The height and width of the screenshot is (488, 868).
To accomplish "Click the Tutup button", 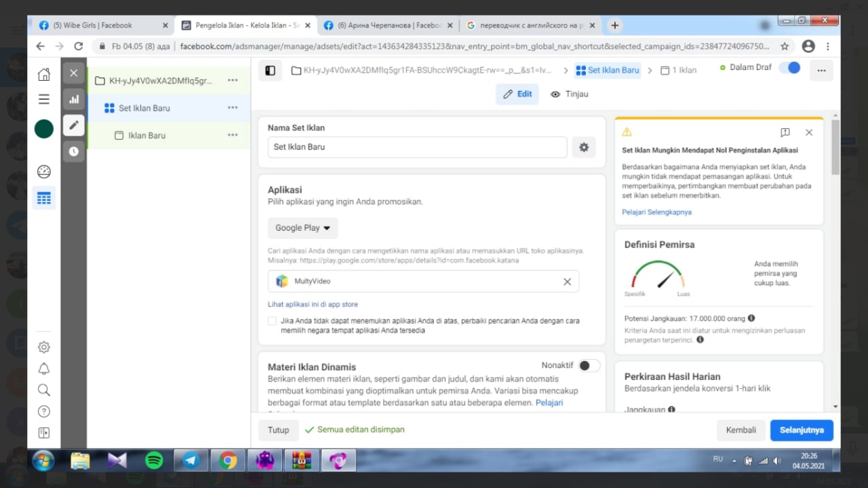I will 278,430.
